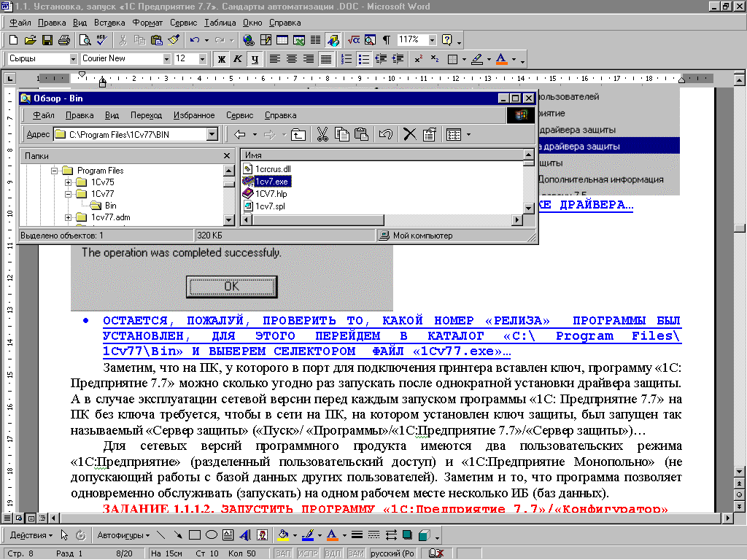Open Переход menu in Обзор window
The height and width of the screenshot is (560, 747).
click(146, 115)
